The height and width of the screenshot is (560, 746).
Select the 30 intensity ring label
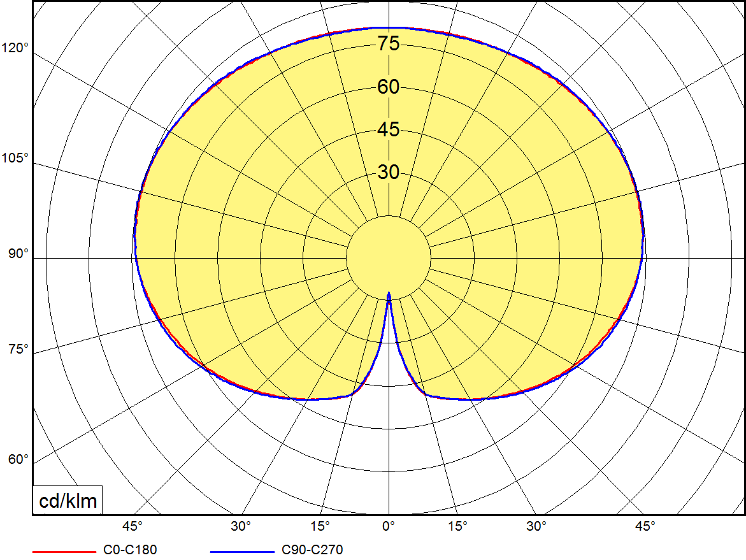tap(389, 173)
